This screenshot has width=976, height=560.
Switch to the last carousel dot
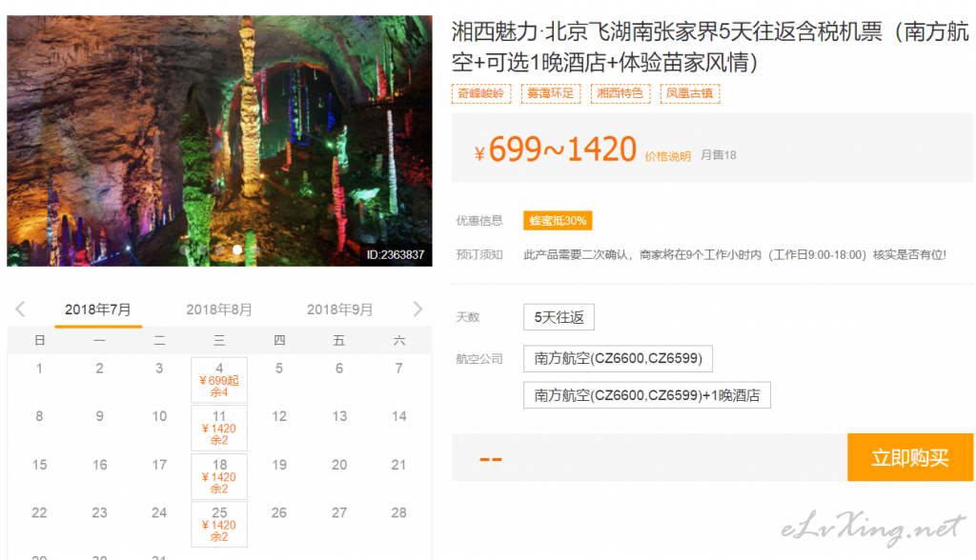point(254,250)
